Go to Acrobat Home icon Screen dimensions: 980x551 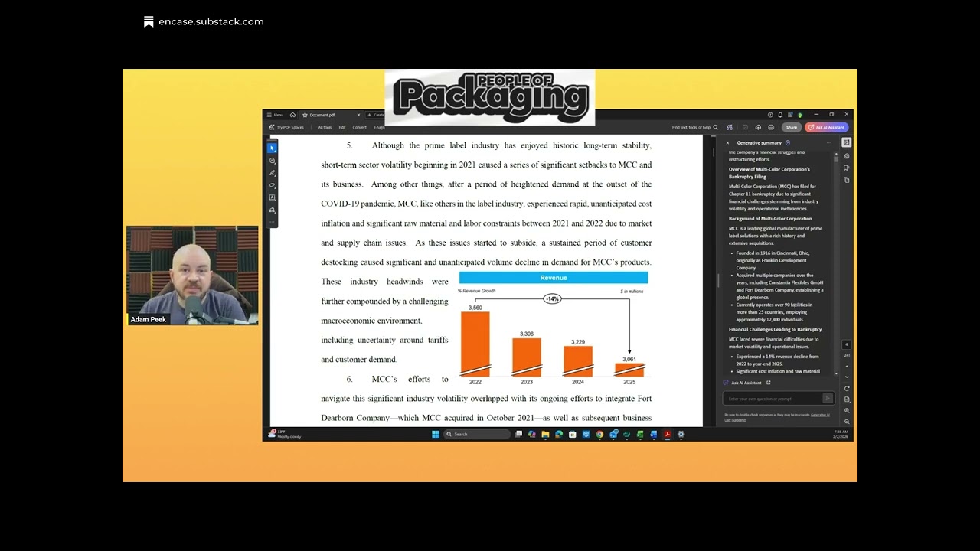coord(292,115)
